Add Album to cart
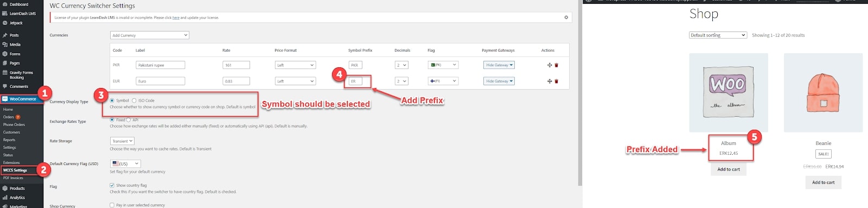This screenshot has height=208, width=868. pos(729,169)
